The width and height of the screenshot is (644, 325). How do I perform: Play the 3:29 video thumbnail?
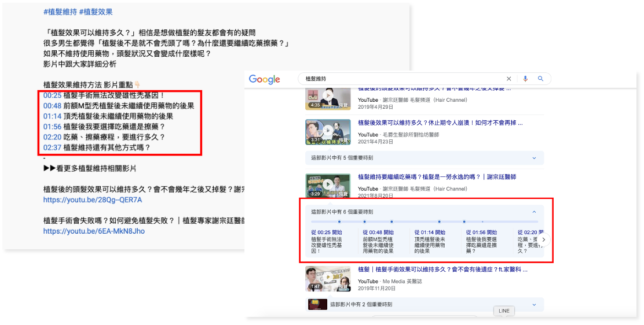click(328, 186)
